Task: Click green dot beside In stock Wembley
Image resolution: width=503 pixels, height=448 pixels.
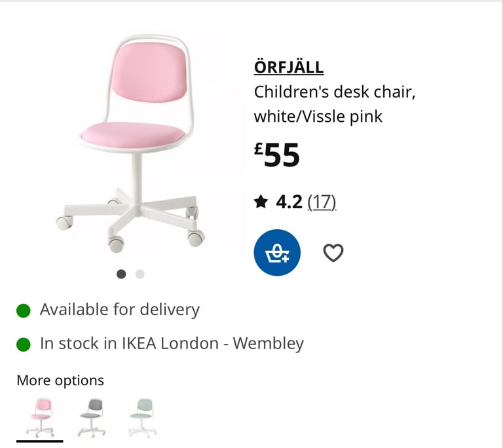Action: click(x=24, y=345)
